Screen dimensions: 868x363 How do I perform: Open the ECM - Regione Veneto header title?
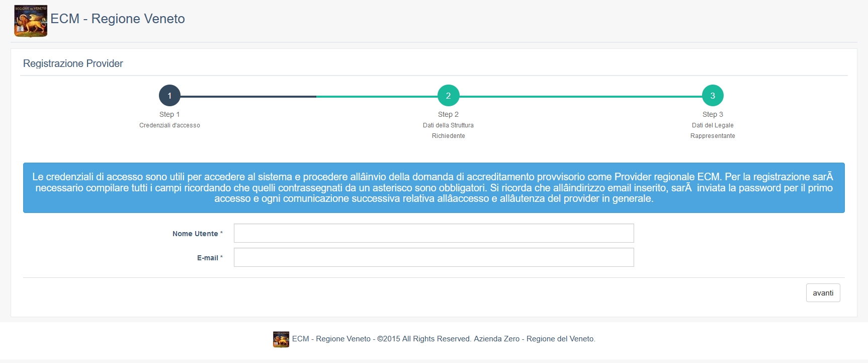click(118, 19)
